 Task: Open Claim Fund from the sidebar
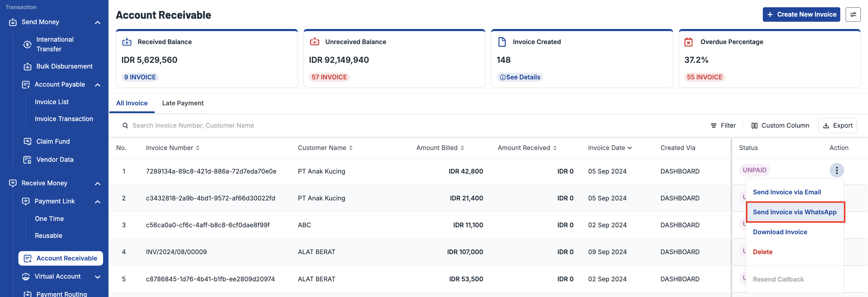click(x=53, y=142)
